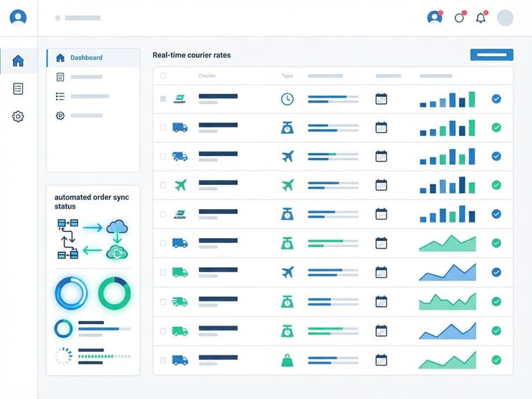Tick the checkbox in the sixth courier row
Viewport: 532px width, 399px height.
tap(163, 243)
